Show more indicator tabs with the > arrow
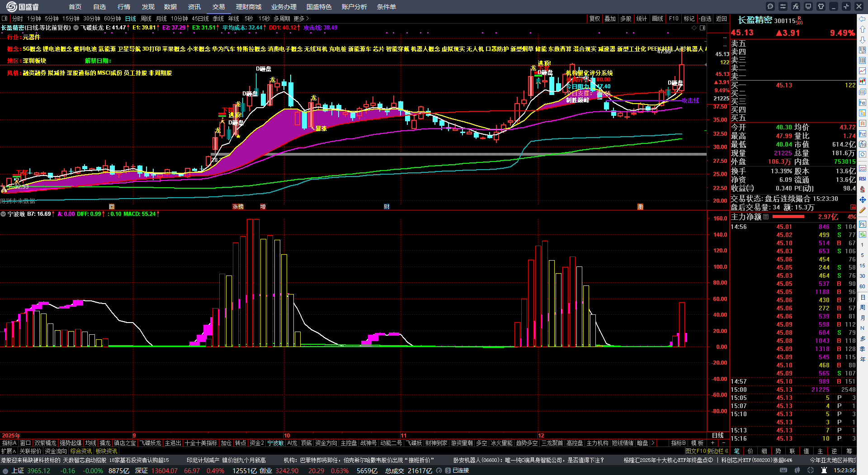This screenshot has height=475, width=868. pyautogui.click(x=652, y=443)
